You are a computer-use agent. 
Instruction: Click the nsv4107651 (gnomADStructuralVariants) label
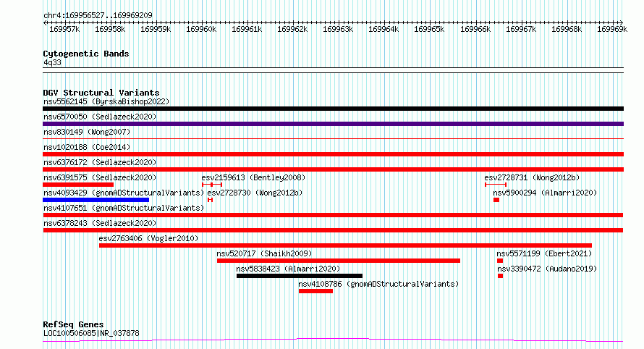coord(124,208)
